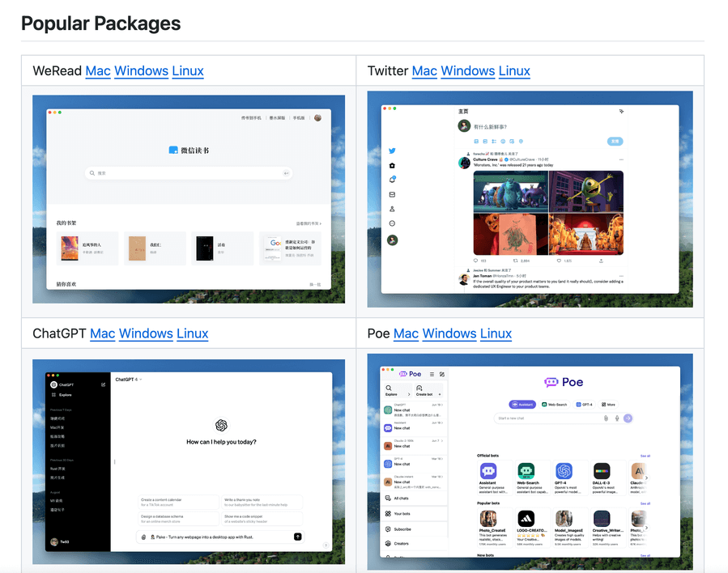Click the profile avatar in WeRead header

click(x=317, y=118)
